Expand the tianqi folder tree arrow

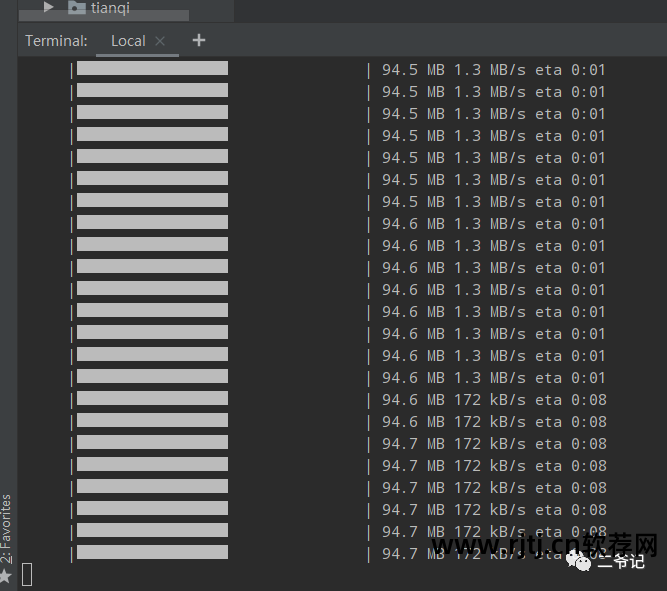48,7
